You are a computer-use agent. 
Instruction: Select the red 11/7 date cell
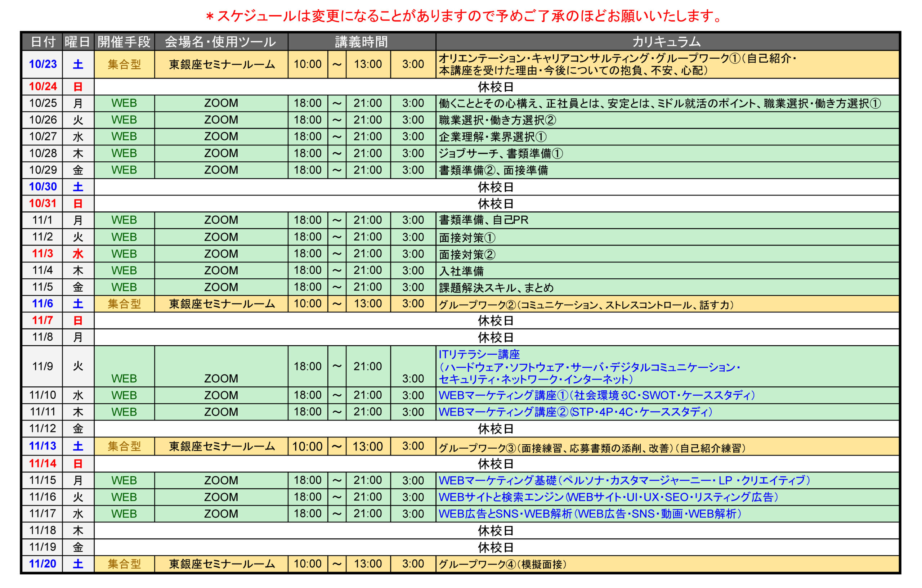[x=42, y=320]
